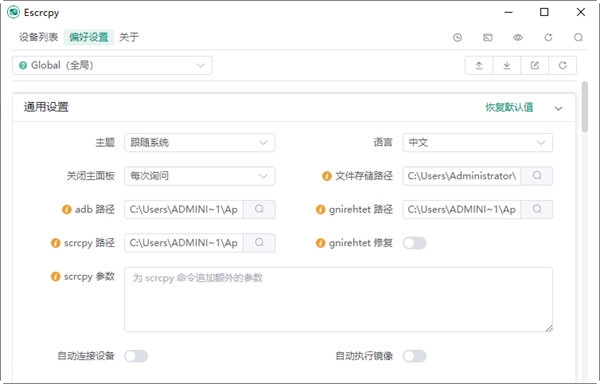Click the 语言 label
Image resolution: width=600 pixels, height=384 pixels.
[383, 143]
